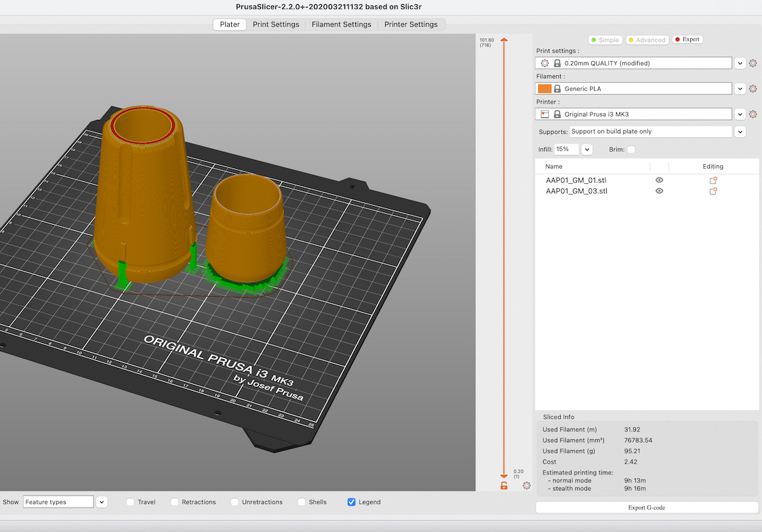Click normal mode time 9h 13m
The image size is (762, 532).
(635, 480)
